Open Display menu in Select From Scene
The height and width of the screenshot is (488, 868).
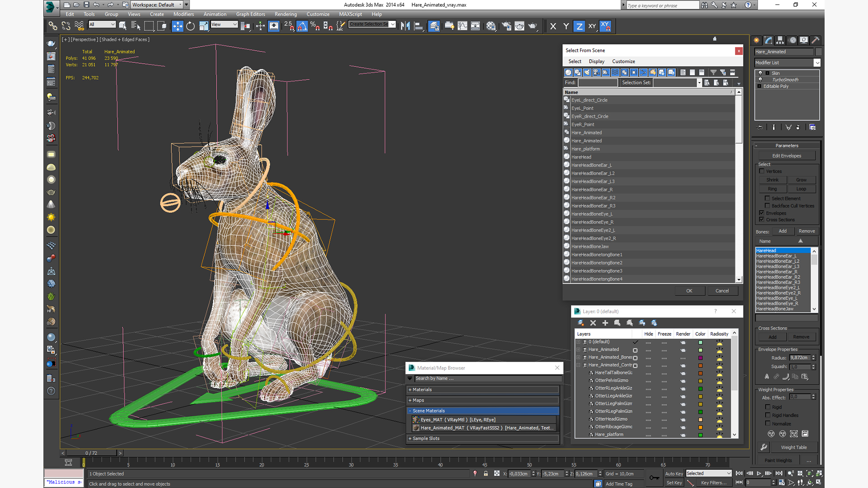click(x=596, y=61)
